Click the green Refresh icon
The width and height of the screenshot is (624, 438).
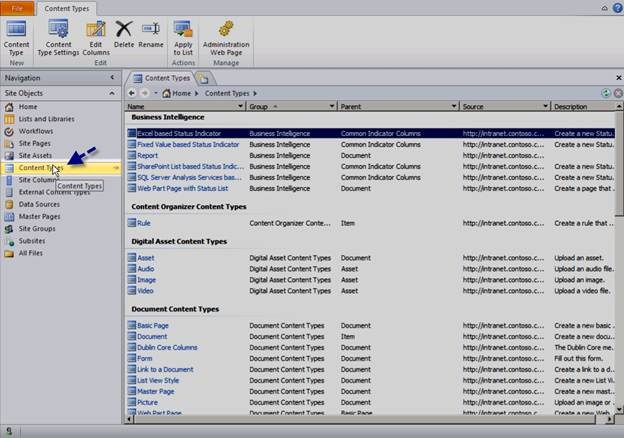(x=606, y=93)
